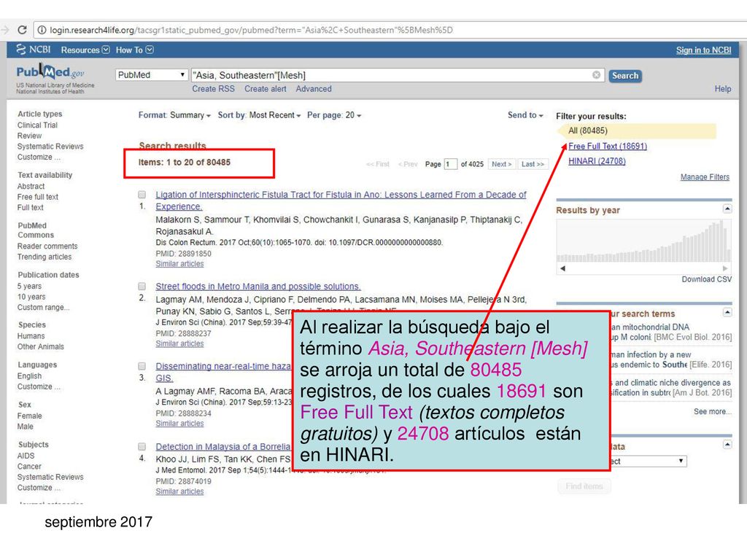Filter by Systematic Reviews article type
747x560 pixels.
pos(50,146)
